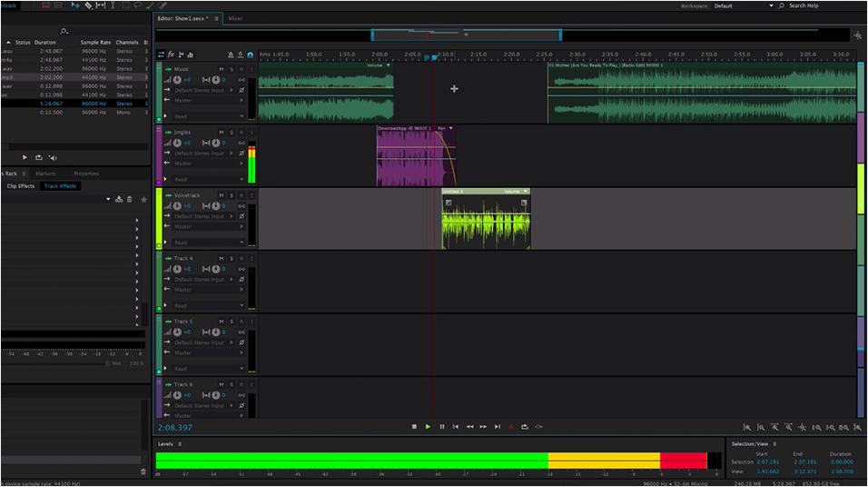Mute the Voicetrack track
Screen dimensions: 868x487
coord(222,195)
